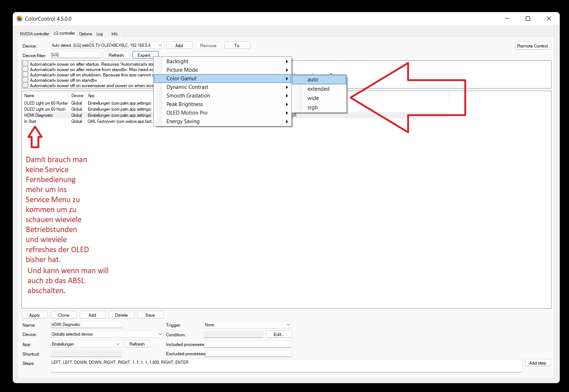Refresh the device list next to filter

(x=116, y=55)
